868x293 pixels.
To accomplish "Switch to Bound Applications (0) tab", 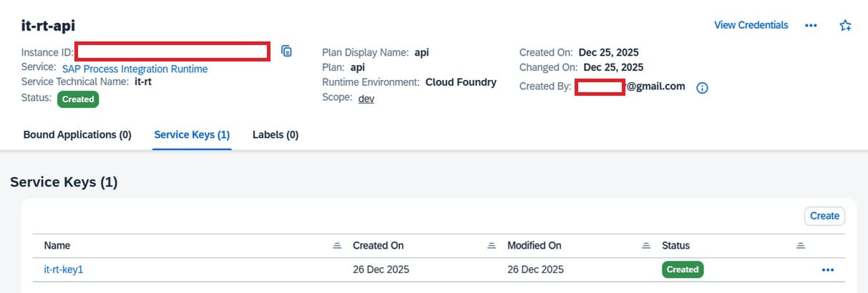I will point(77,135).
